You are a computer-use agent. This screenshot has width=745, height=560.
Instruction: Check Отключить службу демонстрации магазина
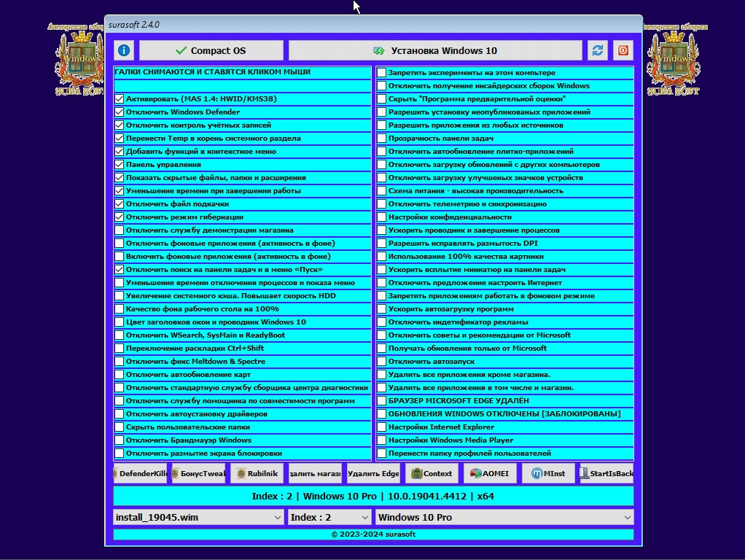point(120,230)
